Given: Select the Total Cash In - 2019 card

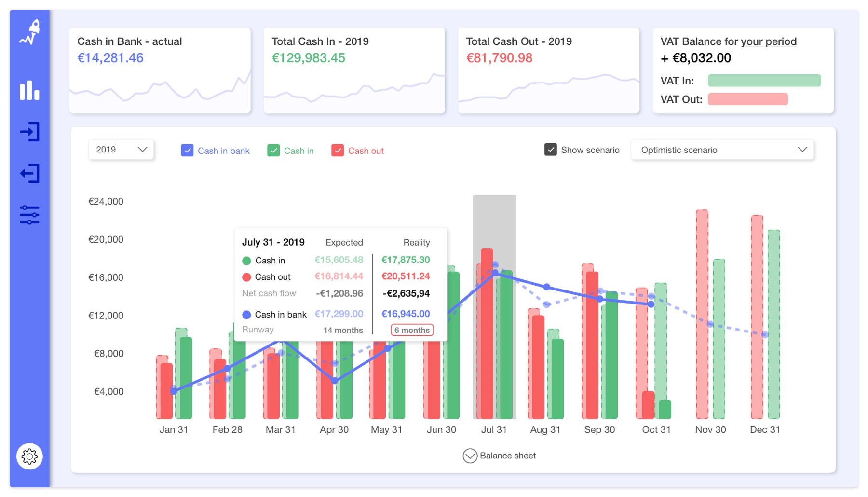Looking at the screenshot, I should click(x=354, y=70).
